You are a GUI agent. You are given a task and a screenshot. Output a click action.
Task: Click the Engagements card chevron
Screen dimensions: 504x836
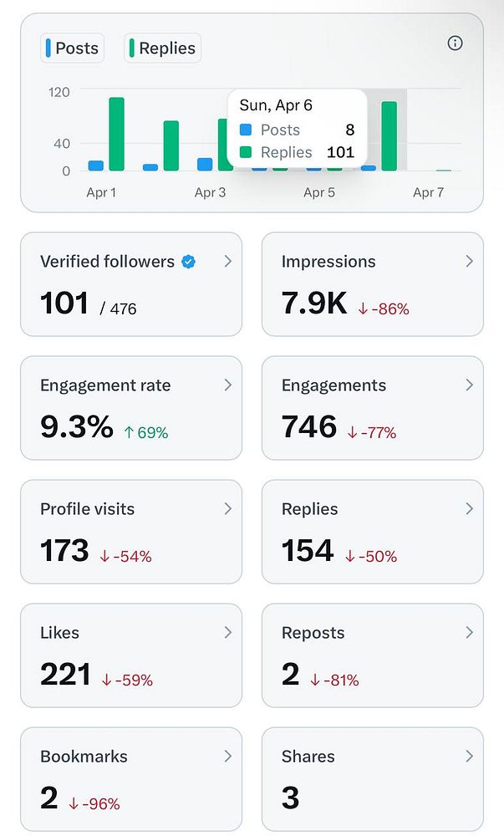point(469,385)
